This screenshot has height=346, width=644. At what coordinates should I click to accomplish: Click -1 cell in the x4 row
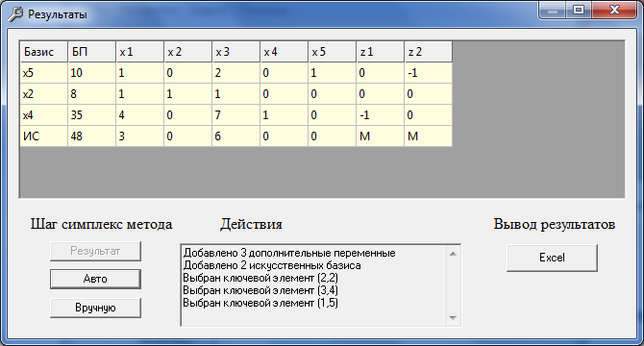380,115
